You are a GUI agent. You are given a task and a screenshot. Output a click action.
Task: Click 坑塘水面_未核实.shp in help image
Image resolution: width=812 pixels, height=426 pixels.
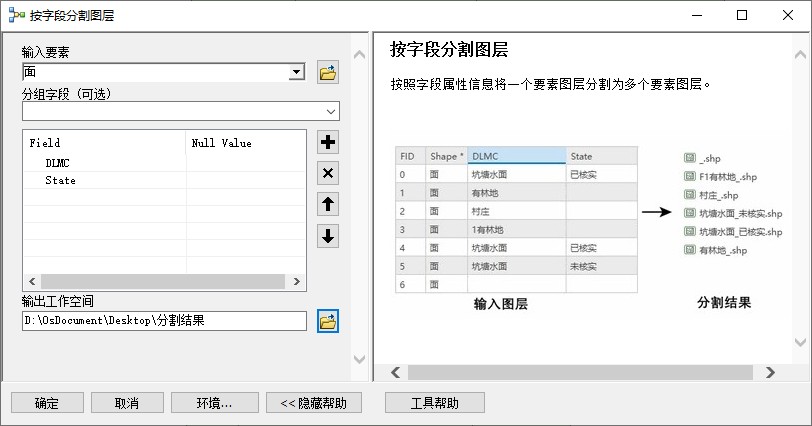click(x=741, y=213)
